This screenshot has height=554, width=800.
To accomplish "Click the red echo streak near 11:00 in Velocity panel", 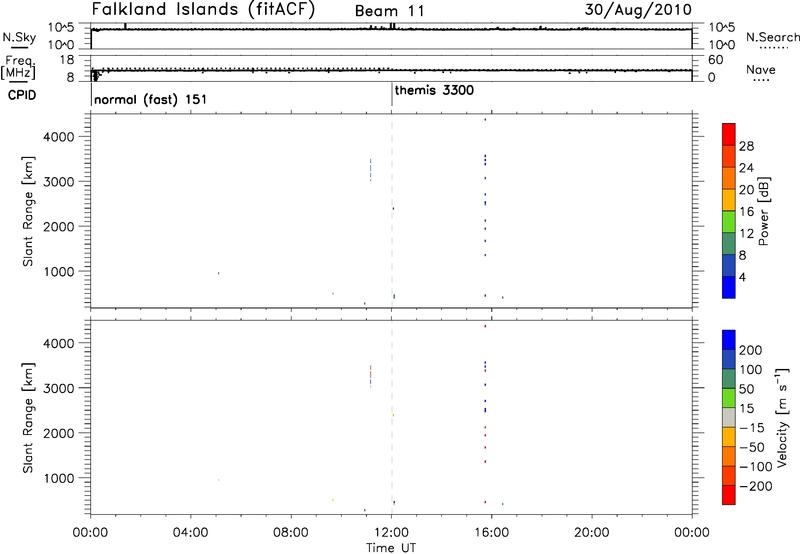I will click(370, 372).
